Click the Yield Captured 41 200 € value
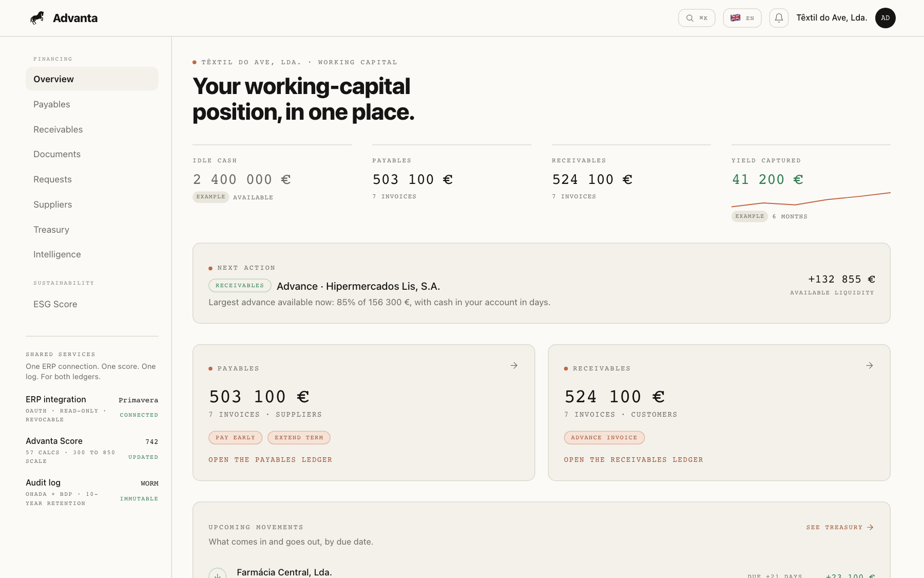 pyautogui.click(x=767, y=179)
